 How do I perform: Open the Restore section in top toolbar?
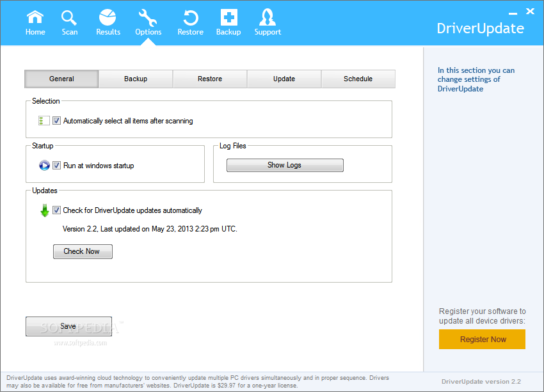(191, 23)
